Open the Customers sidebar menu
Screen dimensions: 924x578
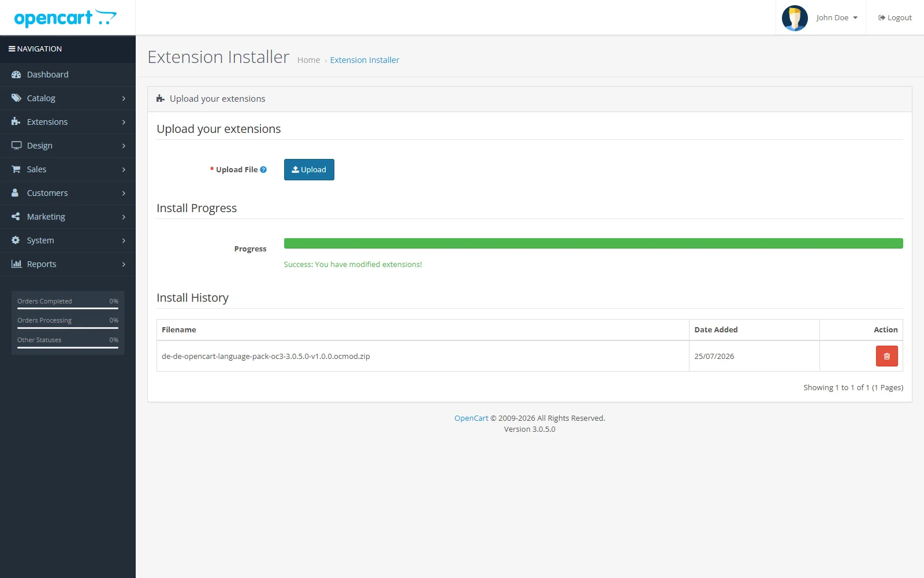pos(68,193)
